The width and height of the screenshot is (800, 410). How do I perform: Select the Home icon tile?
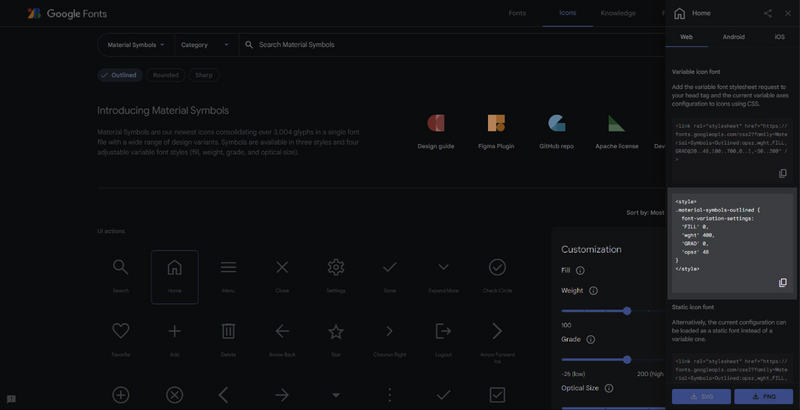174,277
